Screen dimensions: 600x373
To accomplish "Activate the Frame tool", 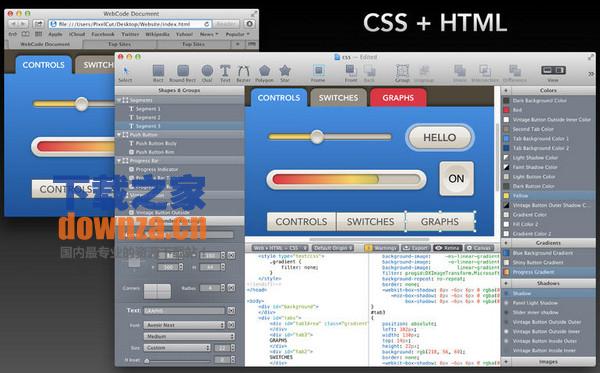I will coord(318,74).
